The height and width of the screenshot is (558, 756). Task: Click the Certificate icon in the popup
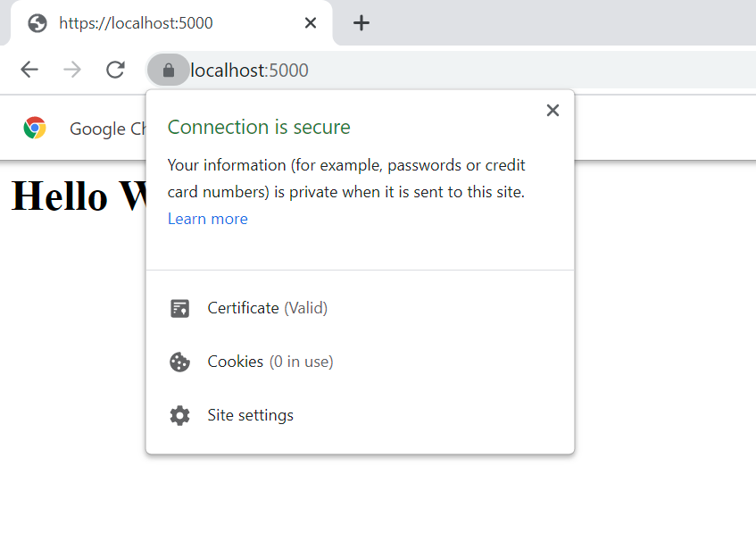point(179,307)
